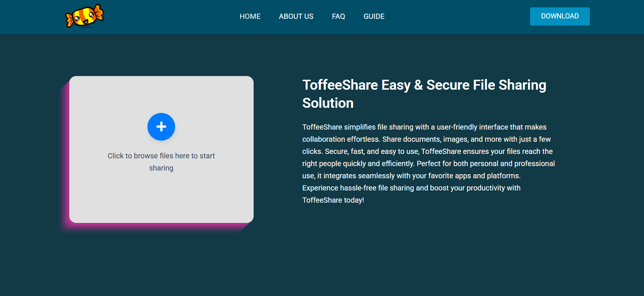Open the FAQ navigation link
The height and width of the screenshot is (296, 644).
pyautogui.click(x=338, y=16)
